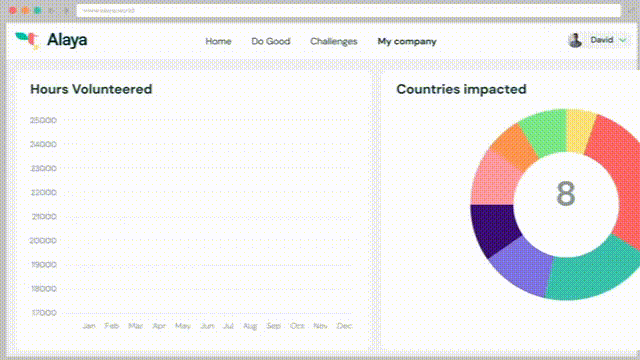
Task: Select the violet purple donut chart segment
Action: 524,265
